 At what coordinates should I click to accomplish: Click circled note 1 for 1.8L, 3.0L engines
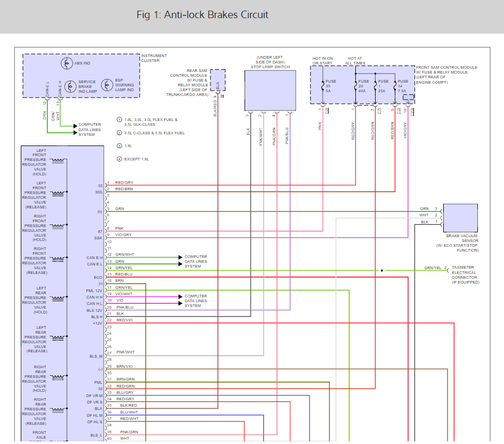point(119,119)
